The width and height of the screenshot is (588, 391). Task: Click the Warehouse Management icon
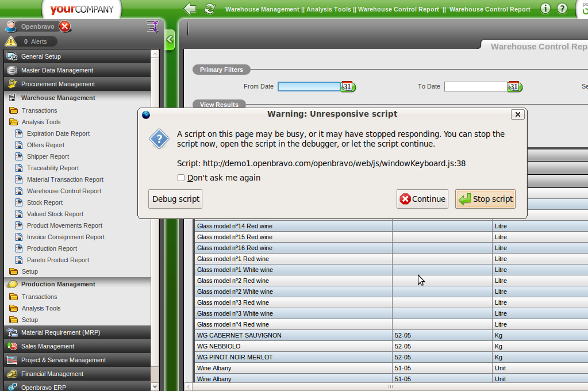pos(12,98)
